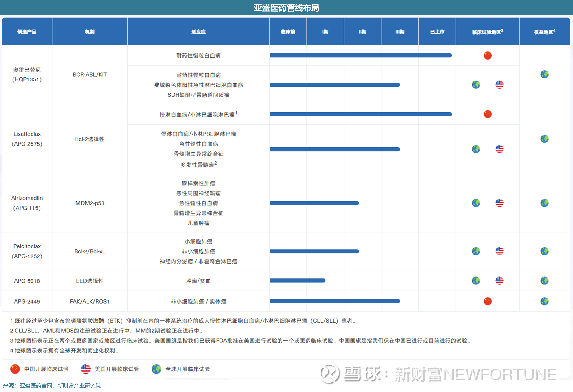Click the US flag legend icon

(86, 369)
